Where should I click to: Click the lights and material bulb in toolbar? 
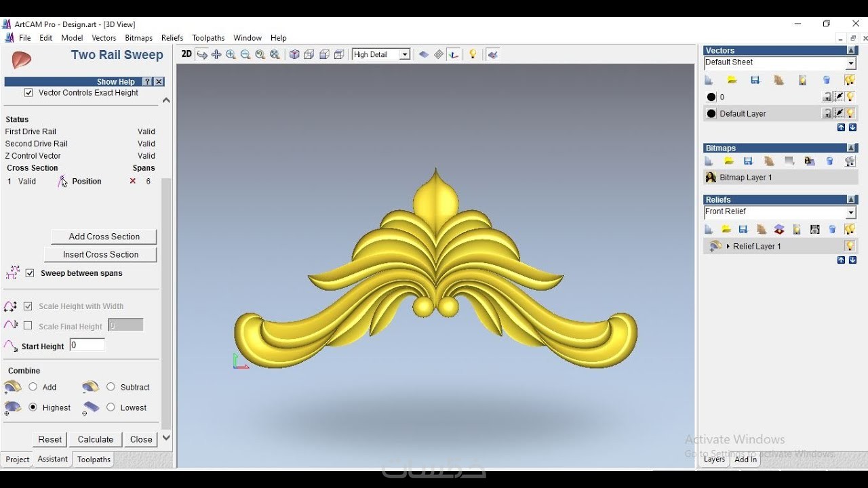pyautogui.click(x=473, y=54)
